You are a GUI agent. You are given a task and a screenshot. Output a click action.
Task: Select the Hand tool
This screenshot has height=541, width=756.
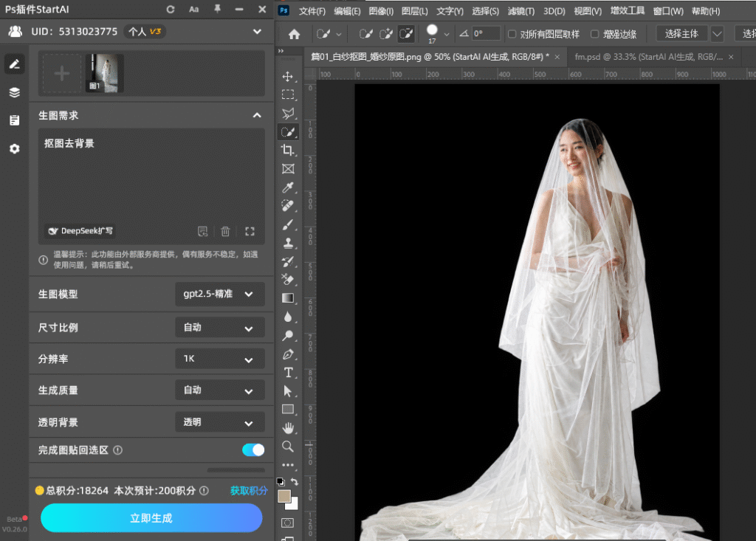(x=288, y=427)
